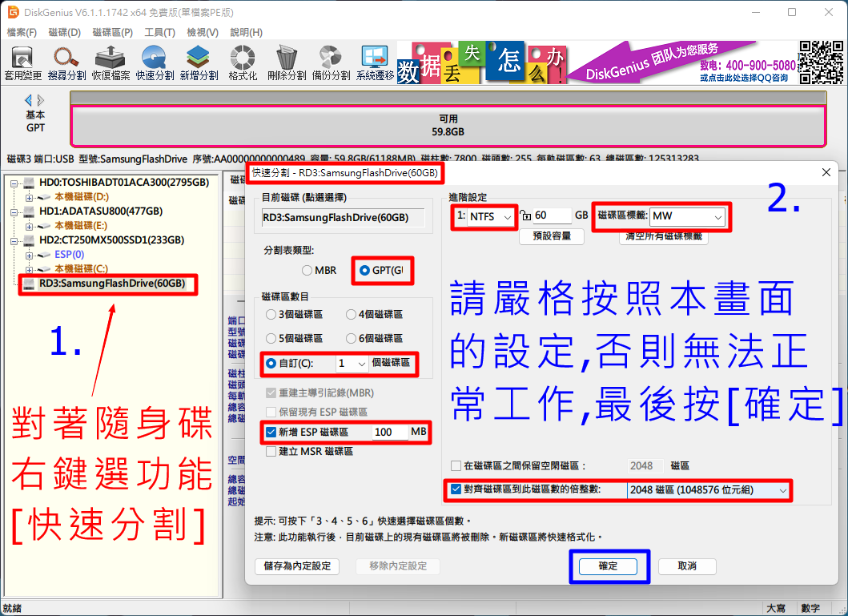Toggle the 新增 ESP 磁碟區 checkbox
Screen dimensions: 848x616
click(271, 433)
